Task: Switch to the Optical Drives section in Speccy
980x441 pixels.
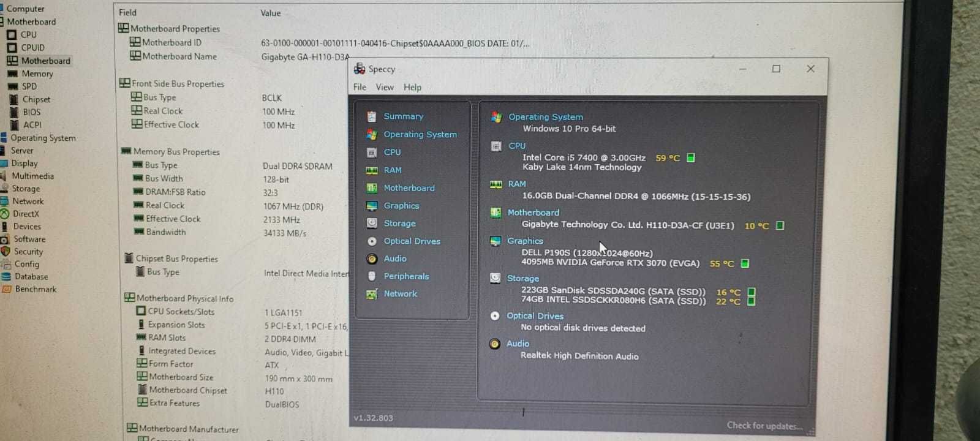Action: [412, 241]
